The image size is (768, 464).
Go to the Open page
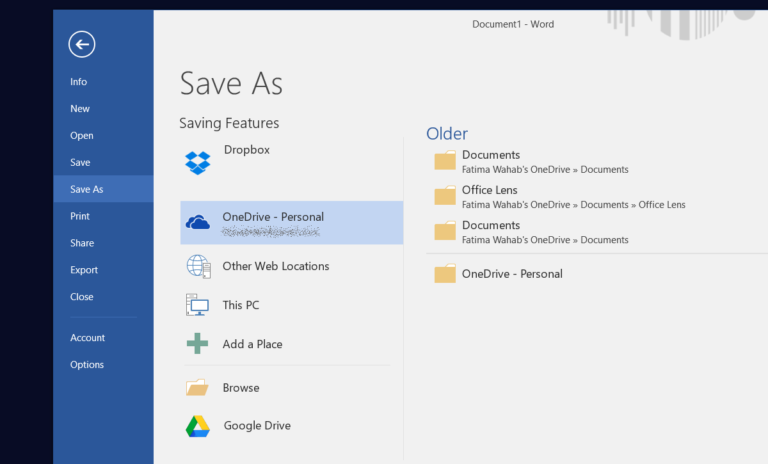pos(81,136)
